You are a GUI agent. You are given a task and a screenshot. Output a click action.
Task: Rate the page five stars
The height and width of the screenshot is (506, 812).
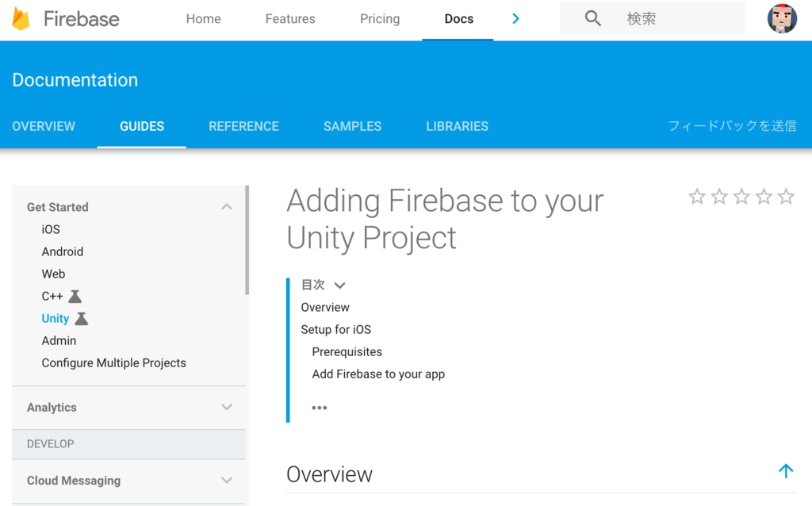click(x=786, y=197)
